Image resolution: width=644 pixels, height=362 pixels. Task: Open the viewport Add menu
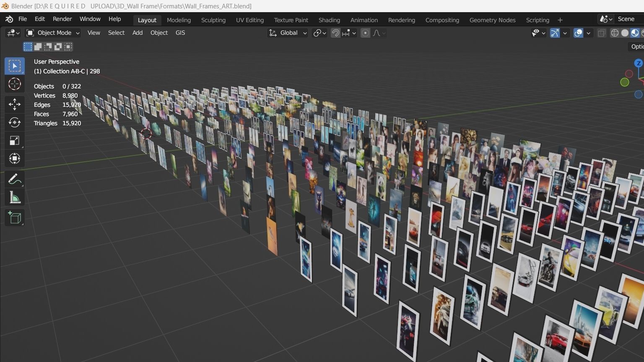[x=138, y=33]
